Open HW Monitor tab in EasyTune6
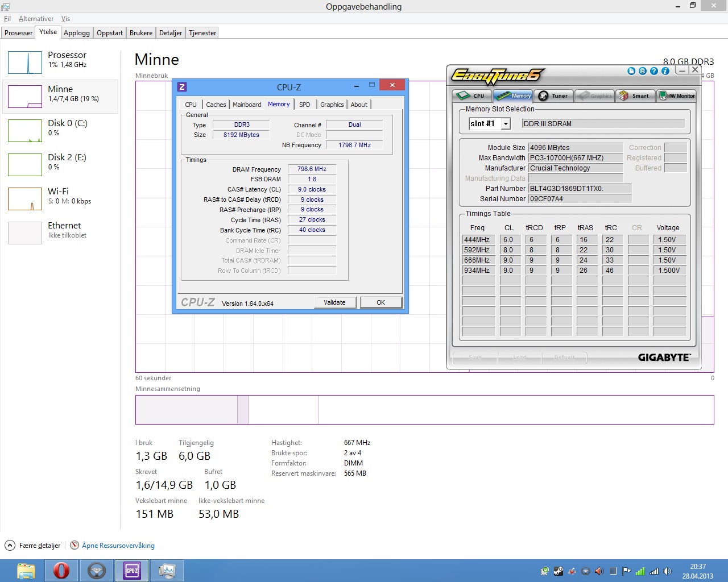728x582 pixels. 676,95
